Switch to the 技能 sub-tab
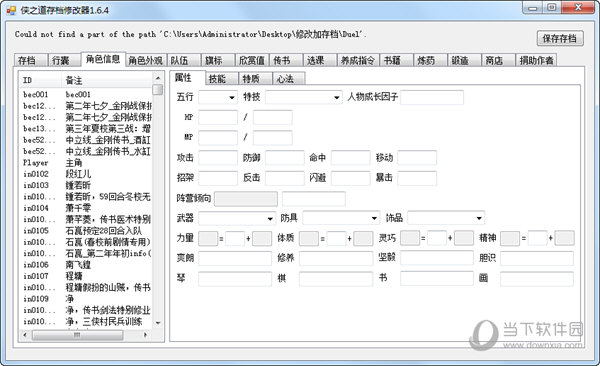This screenshot has height=366, width=600. pos(222,78)
